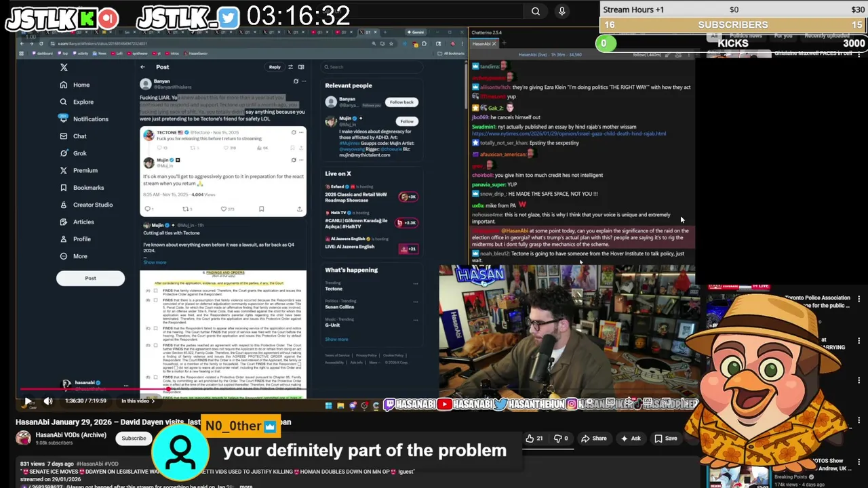The image size is (868, 488).
Task: Subscribe to HasanAbi VODs (Archive)
Action: pyautogui.click(x=134, y=438)
